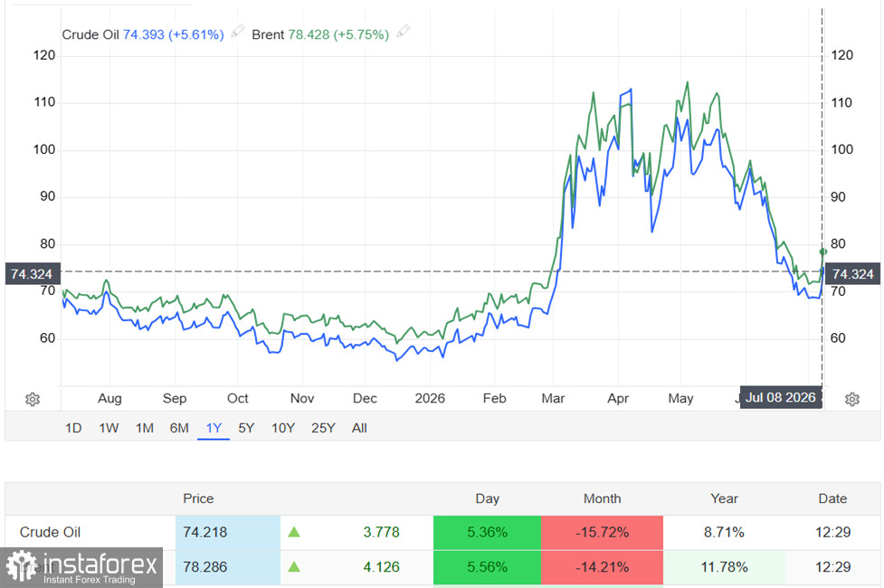
Task: Click the Brent row green up arrow
Action: click(x=294, y=566)
